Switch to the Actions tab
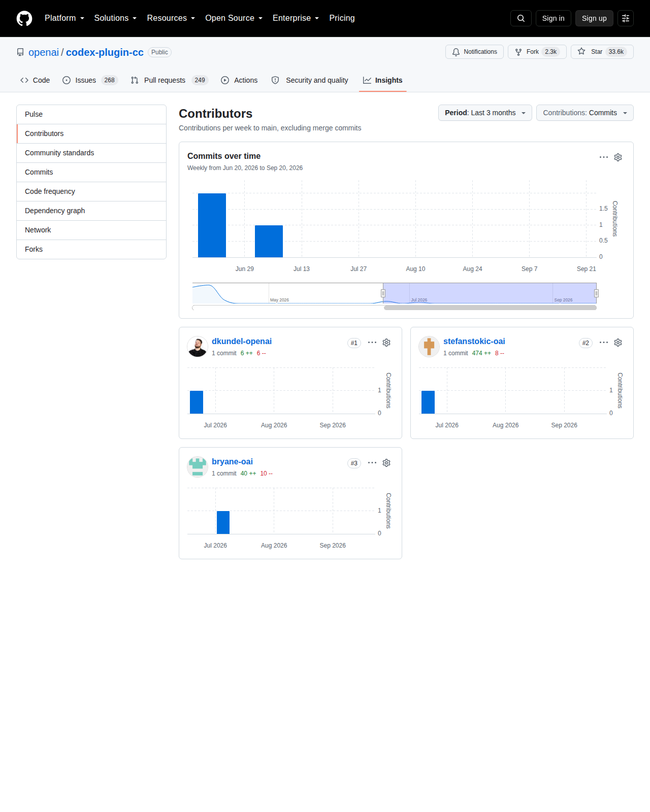Viewport: 650px width, 812px height. pos(239,80)
